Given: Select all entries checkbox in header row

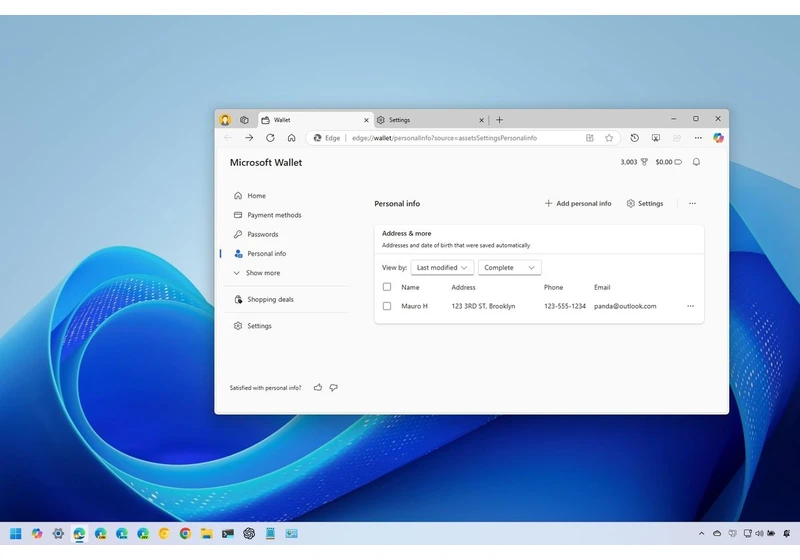Looking at the screenshot, I should pyautogui.click(x=387, y=287).
